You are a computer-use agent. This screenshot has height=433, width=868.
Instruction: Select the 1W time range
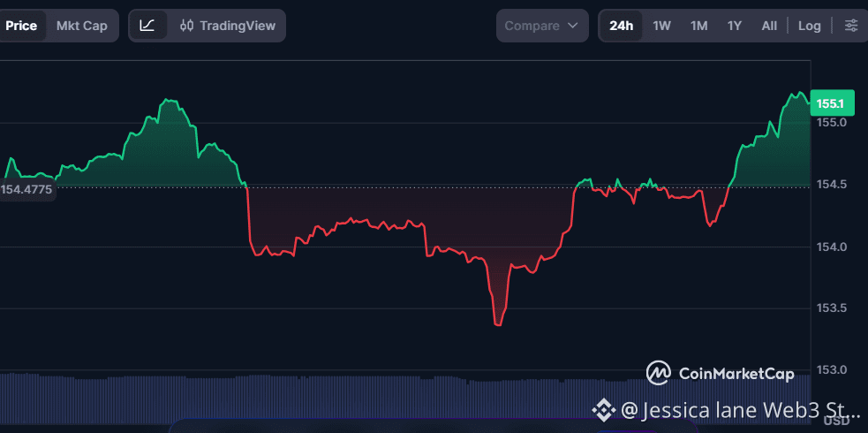[x=661, y=26]
